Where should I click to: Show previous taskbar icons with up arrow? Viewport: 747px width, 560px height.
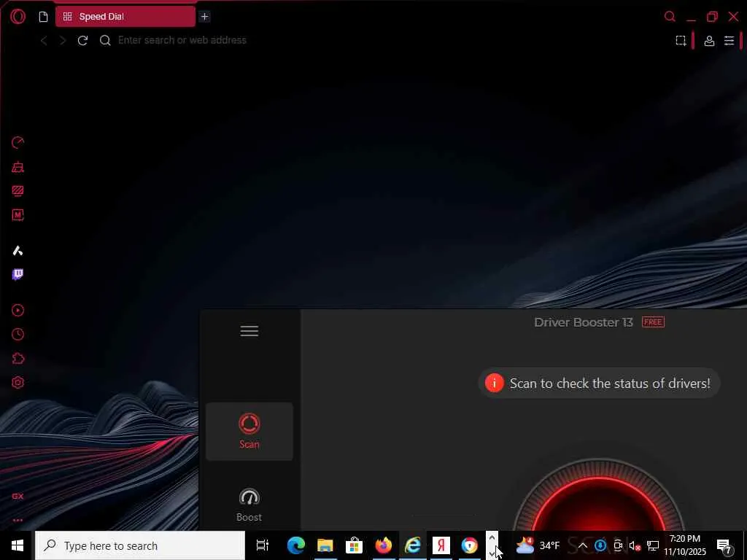[492, 538]
